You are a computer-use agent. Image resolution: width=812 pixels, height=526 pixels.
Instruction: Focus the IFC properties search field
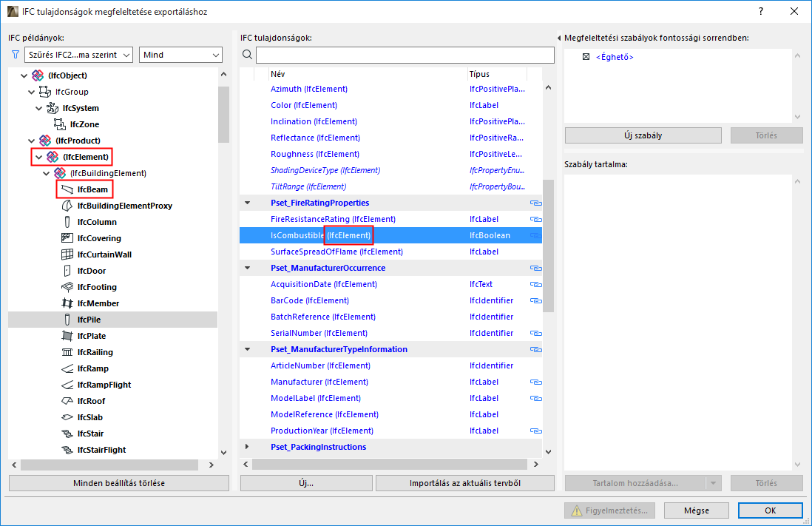coord(405,55)
